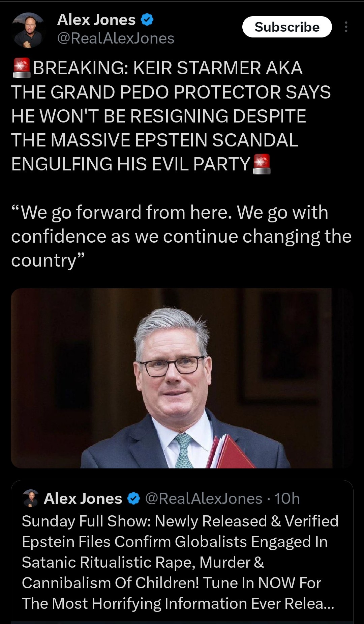Tap the Alex Jones display name at top
The width and height of the screenshot is (364, 624).
pyautogui.click(x=96, y=20)
